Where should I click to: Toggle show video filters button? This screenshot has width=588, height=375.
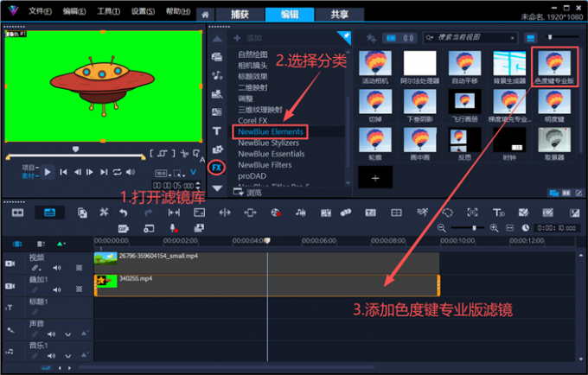tap(391, 38)
